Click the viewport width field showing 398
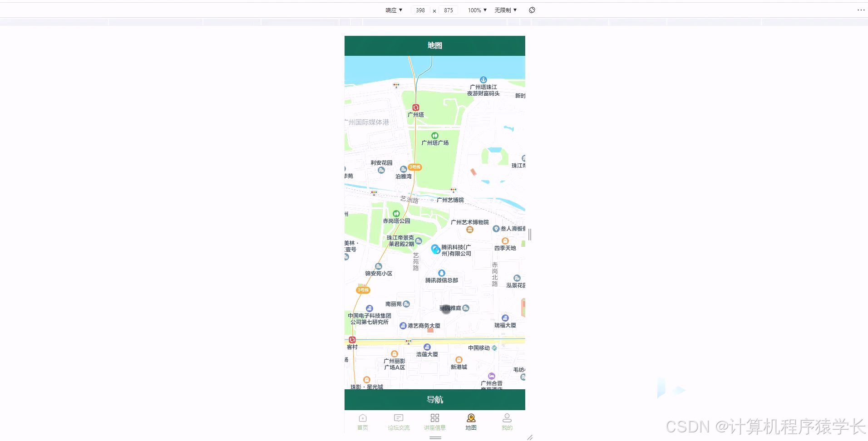This screenshot has width=868, height=441. [419, 10]
